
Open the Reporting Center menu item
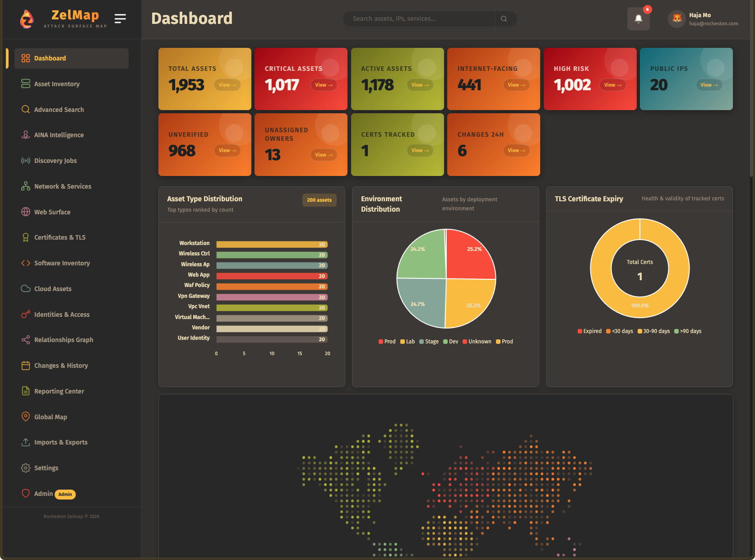click(59, 391)
